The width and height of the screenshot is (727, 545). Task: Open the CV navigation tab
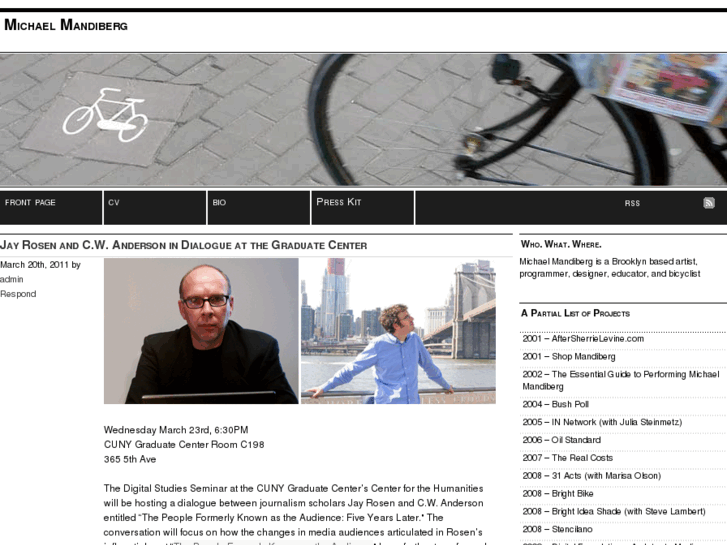click(114, 203)
